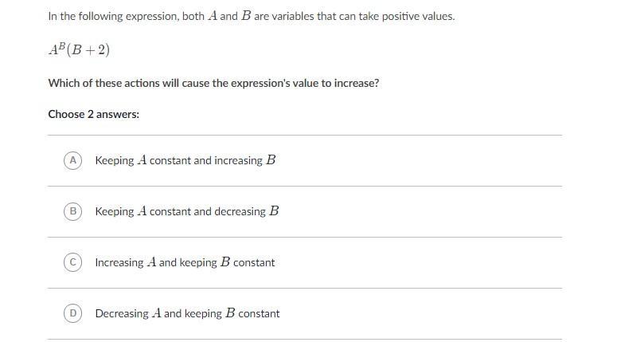The image size is (644, 342).
Task: Click the bold 'Which of these actions' question
Action: pos(213,83)
